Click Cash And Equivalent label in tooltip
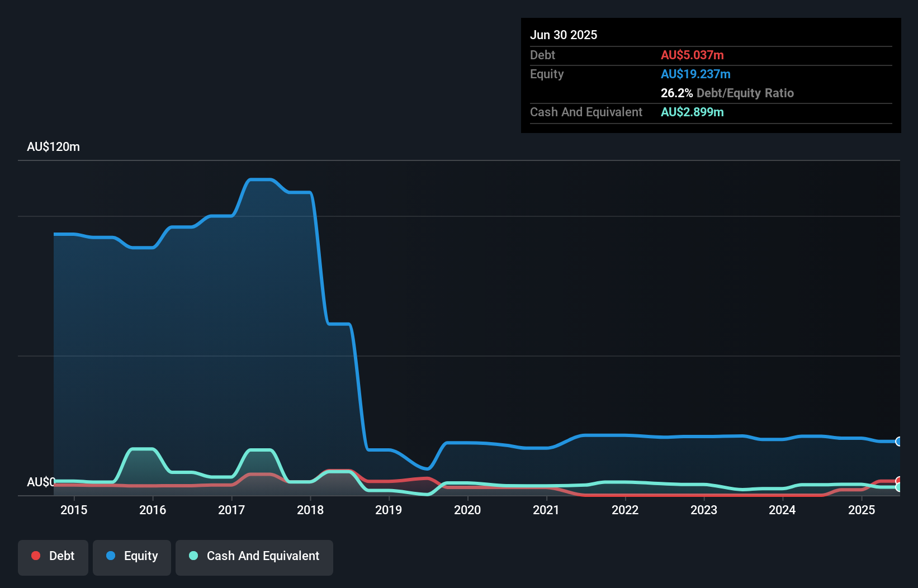 coord(586,112)
